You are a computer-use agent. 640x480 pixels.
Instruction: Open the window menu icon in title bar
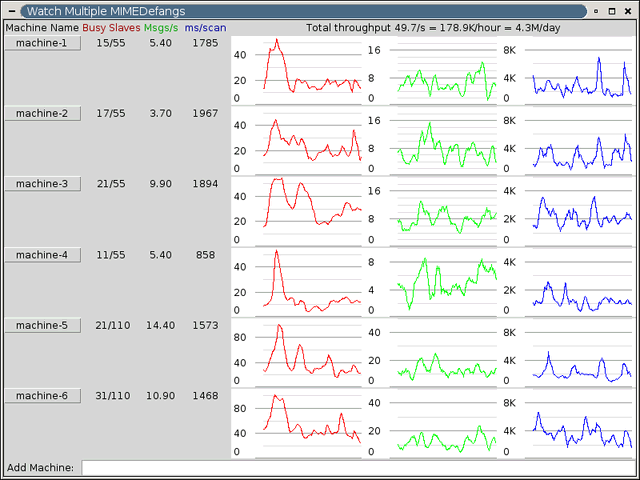coord(10,10)
